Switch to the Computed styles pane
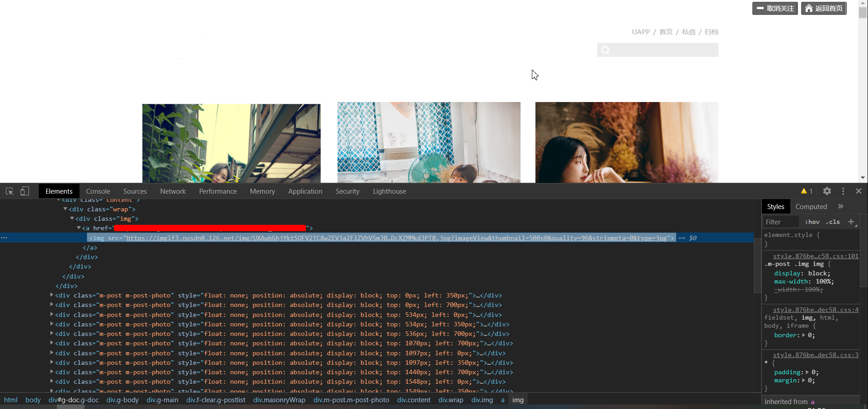This screenshot has height=409, width=868. (x=811, y=206)
